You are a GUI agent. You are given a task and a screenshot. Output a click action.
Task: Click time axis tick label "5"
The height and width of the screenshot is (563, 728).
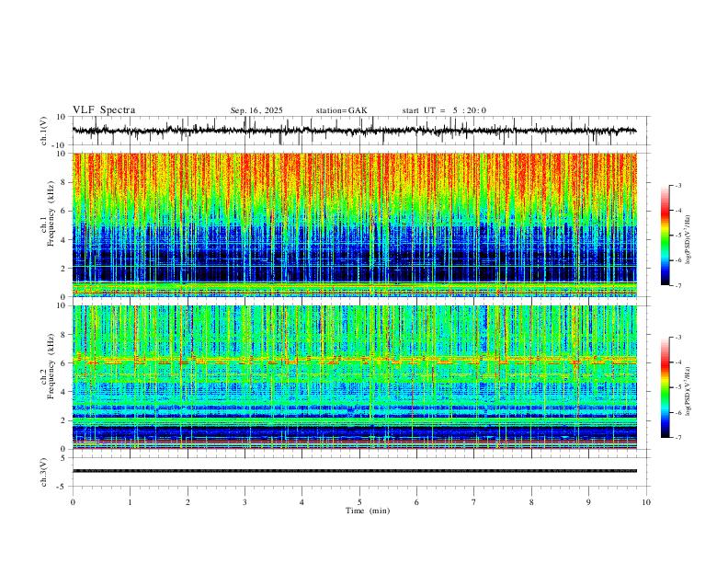(359, 502)
